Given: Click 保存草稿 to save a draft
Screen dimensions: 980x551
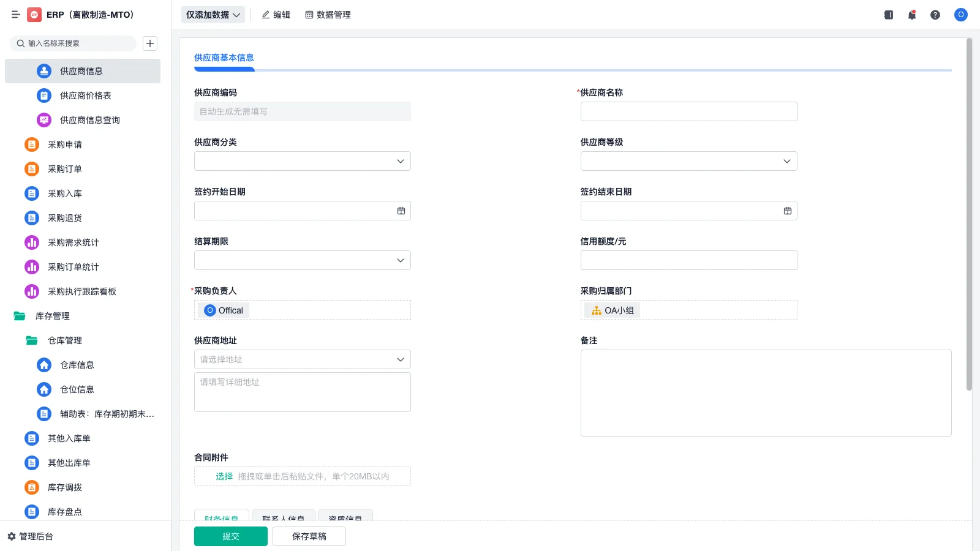Looking at the screenshot, I should coord(309,536).
